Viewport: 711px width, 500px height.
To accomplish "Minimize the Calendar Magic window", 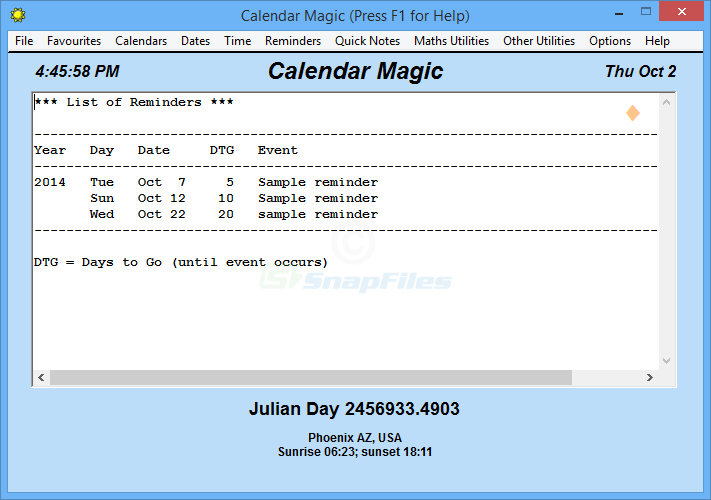I will pyautogui.click(x=619, y=12).
